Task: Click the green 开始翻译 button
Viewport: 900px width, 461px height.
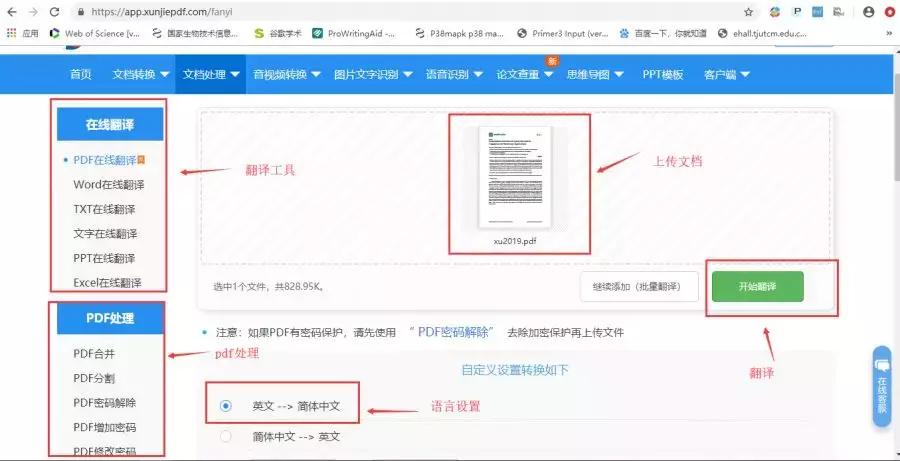Action: 758,286
